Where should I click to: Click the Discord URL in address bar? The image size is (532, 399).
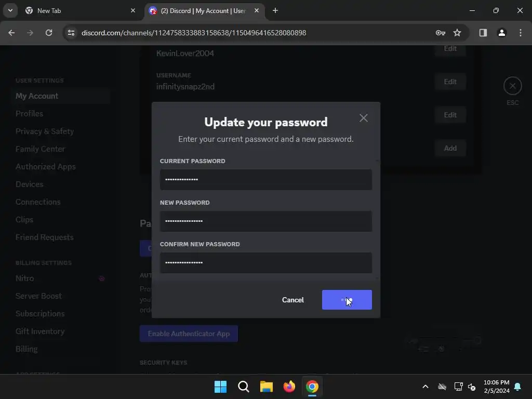(194, 33)
